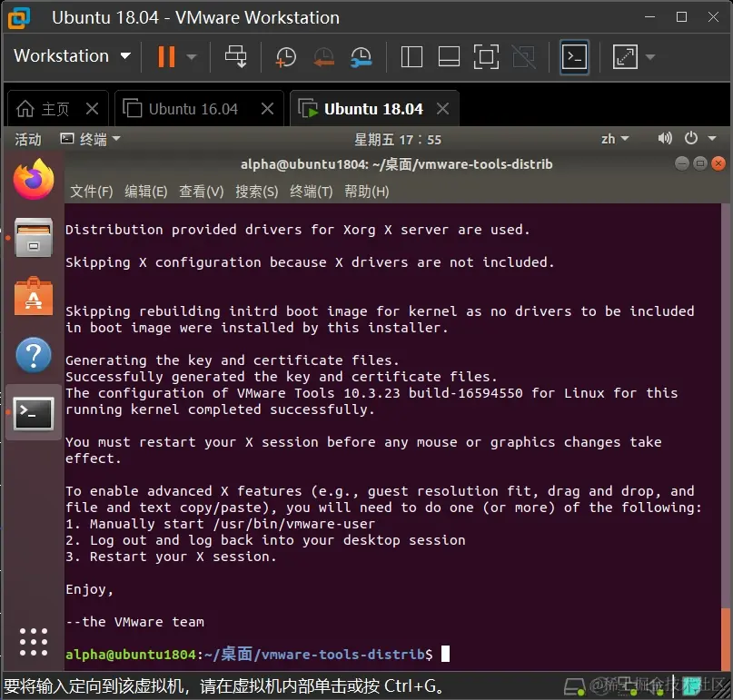Viewport: 733px width, 700px height.
Task: Take a snapshot of this VM
Action: [285, 57]
